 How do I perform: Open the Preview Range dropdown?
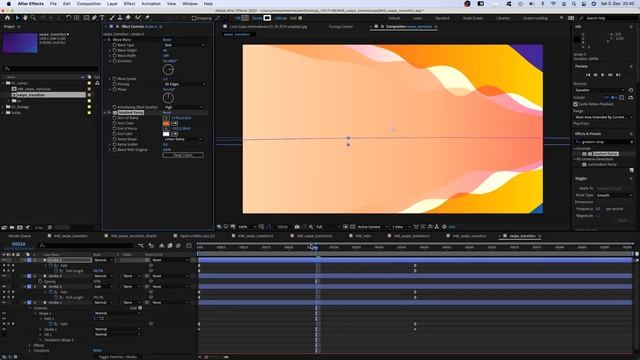[603, 117]
